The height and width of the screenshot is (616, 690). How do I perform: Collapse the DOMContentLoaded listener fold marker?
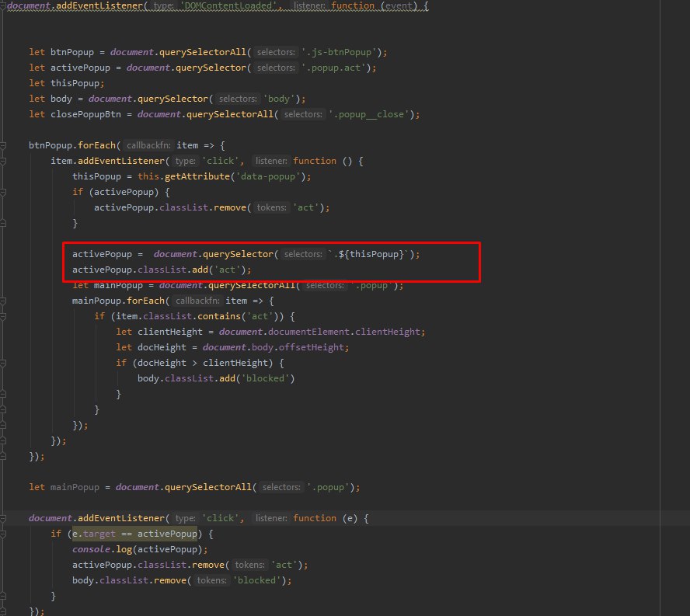[2, 5]
